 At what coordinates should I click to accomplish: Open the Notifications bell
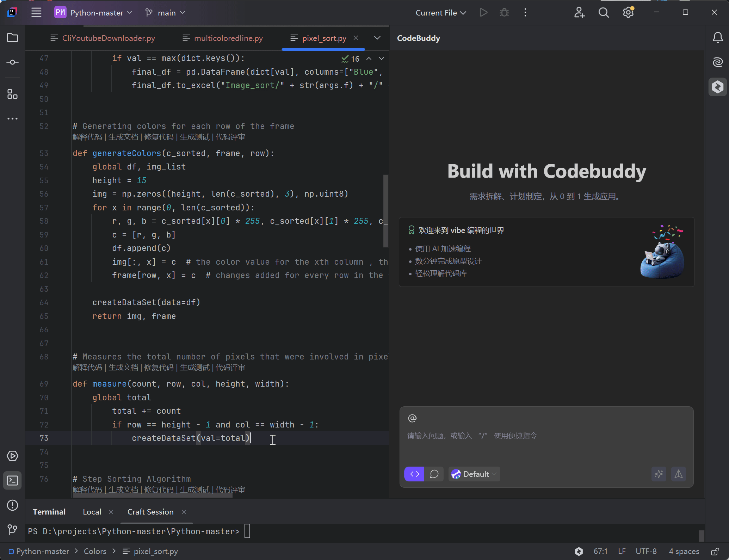click(x=717, y=38)
